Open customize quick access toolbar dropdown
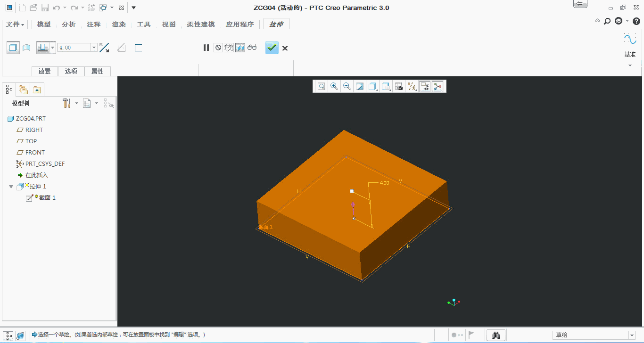The image size is (644, 343). click(134, 8)
